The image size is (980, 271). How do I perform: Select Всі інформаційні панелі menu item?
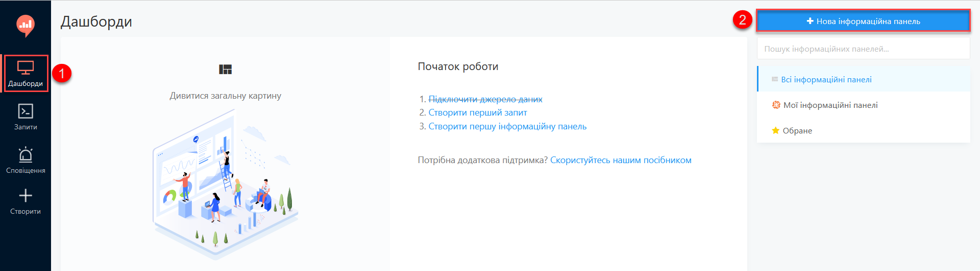coord(864,79)
